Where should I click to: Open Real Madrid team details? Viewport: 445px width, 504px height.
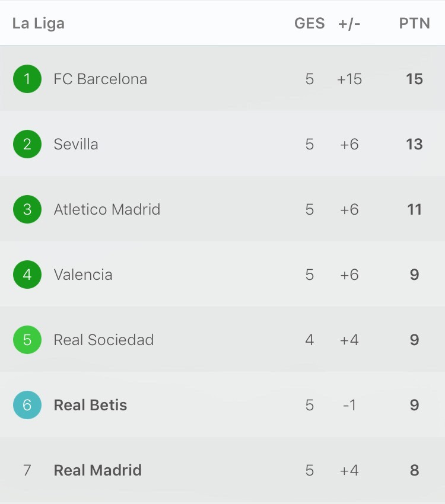click(98, 470)
